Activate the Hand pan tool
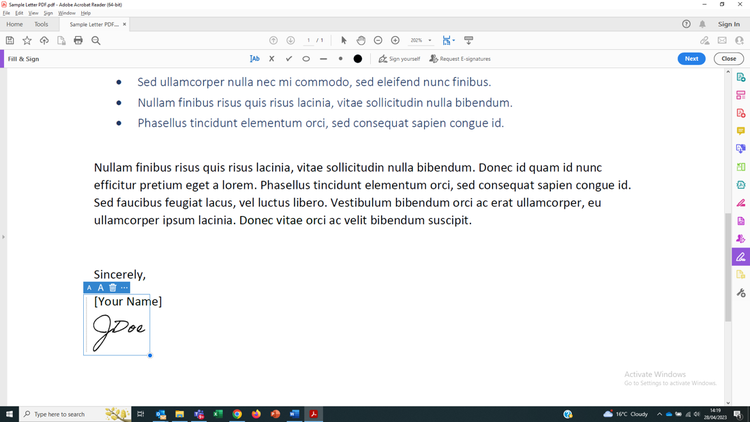750x422 pixels. coord(361,41)
